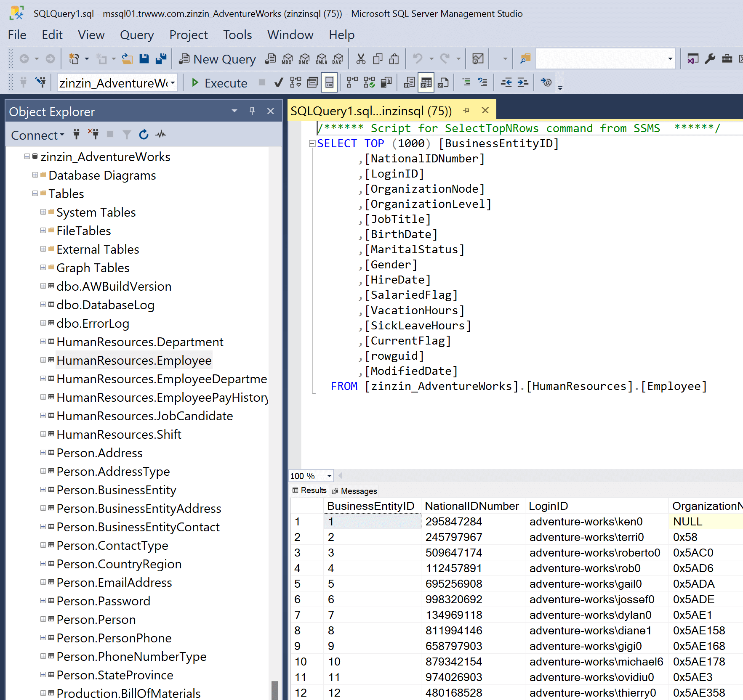Click the Paste clipboard icon
743x700 pixels.
394,58
